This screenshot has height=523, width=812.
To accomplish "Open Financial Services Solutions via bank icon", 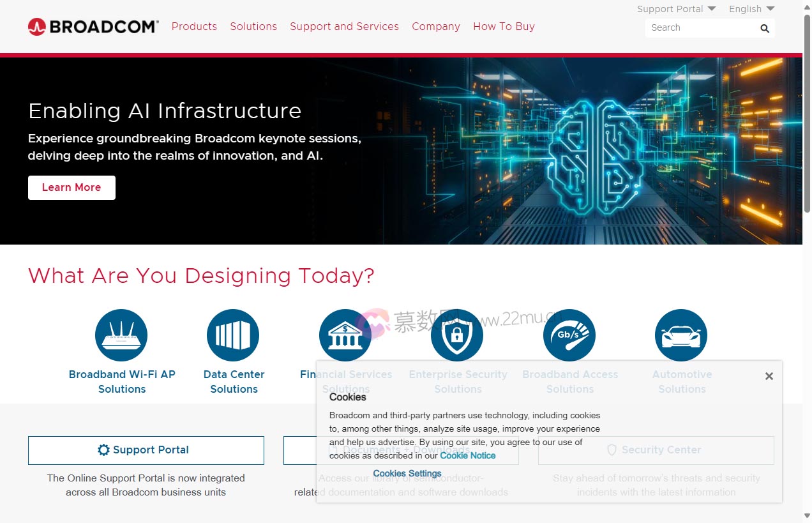I will pos(345,335).
